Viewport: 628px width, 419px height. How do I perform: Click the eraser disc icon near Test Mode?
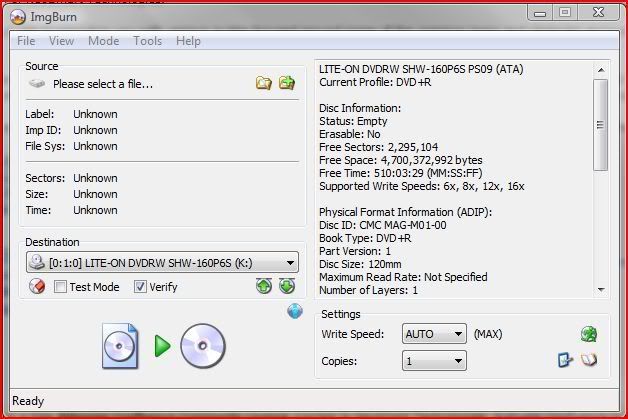tap(37, 286)
